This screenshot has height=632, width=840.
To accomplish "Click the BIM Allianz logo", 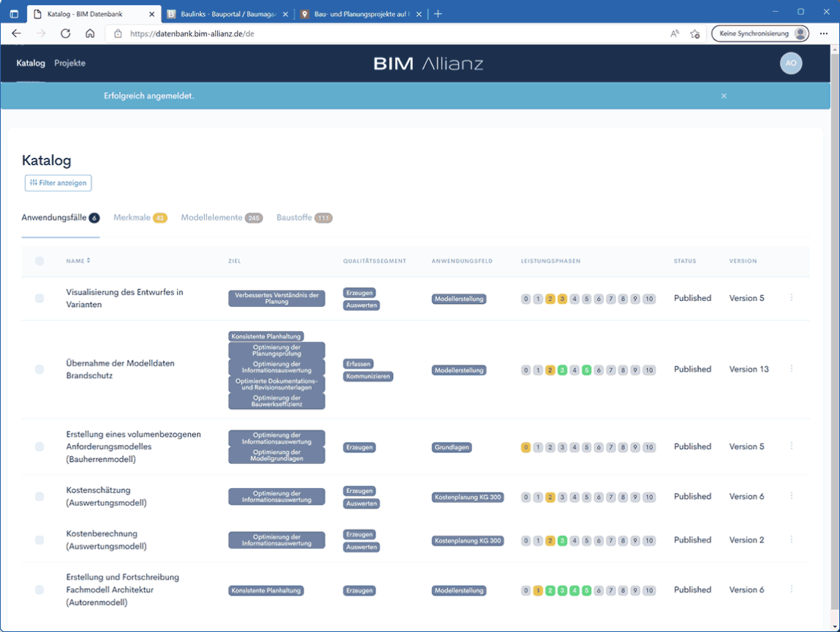I will point(428,64).
